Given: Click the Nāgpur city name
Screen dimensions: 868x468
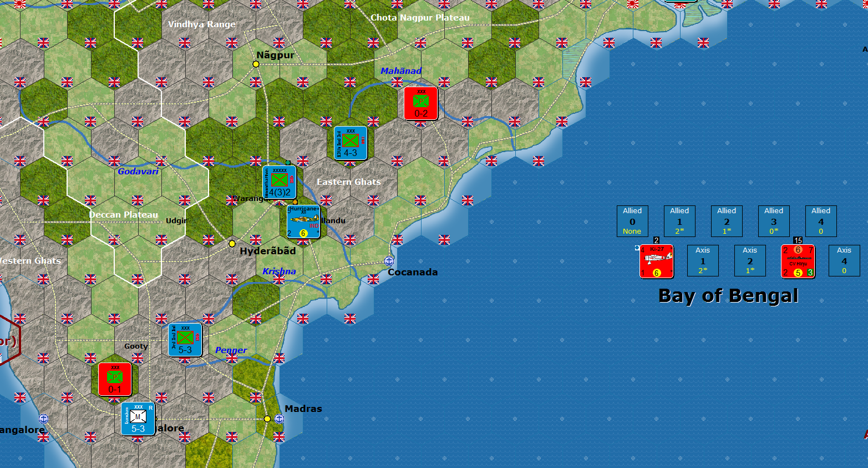Looking at the screenshot, I should point(276,56).
